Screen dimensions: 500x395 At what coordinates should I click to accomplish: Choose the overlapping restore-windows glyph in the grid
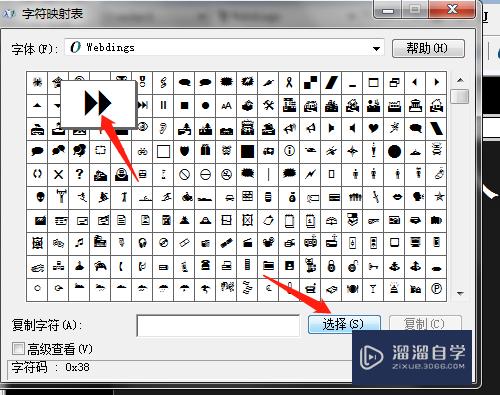pos(394,82)
